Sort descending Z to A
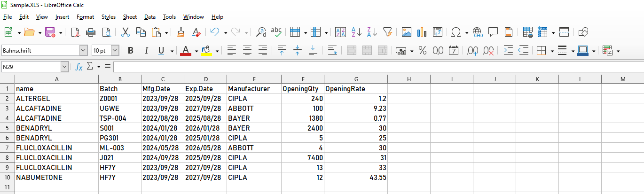 coord(372,32)
